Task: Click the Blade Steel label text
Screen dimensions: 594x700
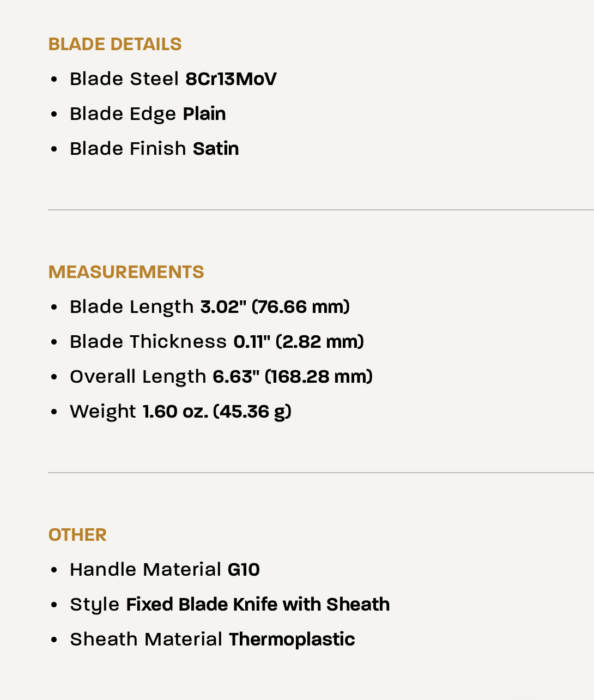Action: coord(124,79)
